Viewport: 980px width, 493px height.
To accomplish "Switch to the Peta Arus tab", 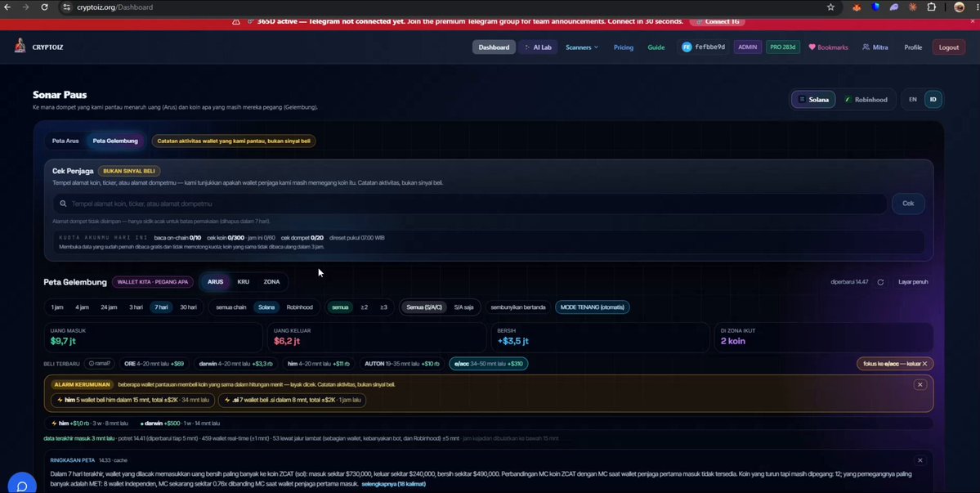I will 65,141.
